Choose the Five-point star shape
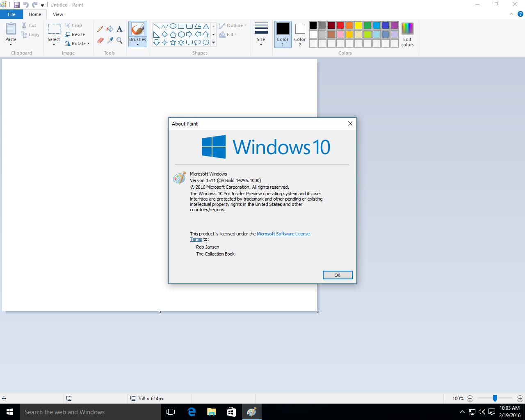The height and width of the screenshot is (420, 525). click(173, 42)
